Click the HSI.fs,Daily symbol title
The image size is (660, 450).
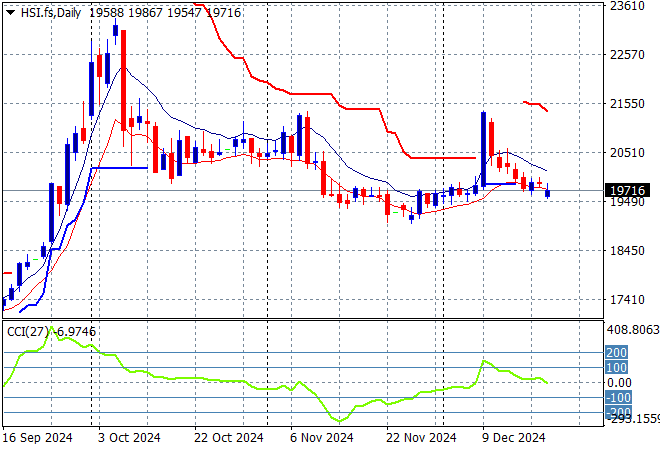[50, 12]
